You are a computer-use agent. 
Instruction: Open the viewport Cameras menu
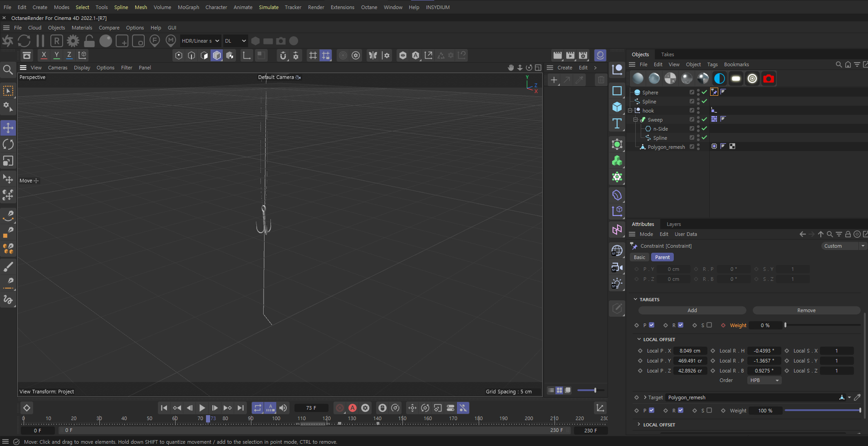click(x=58, y=68)
